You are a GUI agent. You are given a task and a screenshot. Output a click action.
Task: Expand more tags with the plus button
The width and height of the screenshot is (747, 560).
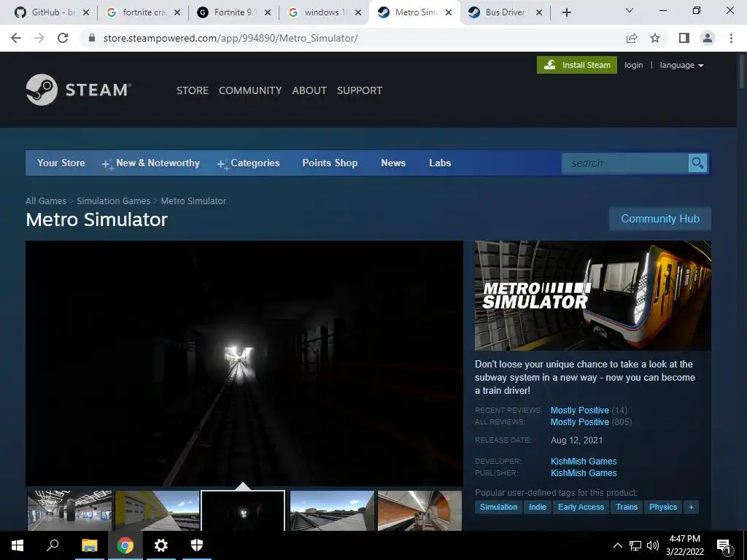pos(692,507)
